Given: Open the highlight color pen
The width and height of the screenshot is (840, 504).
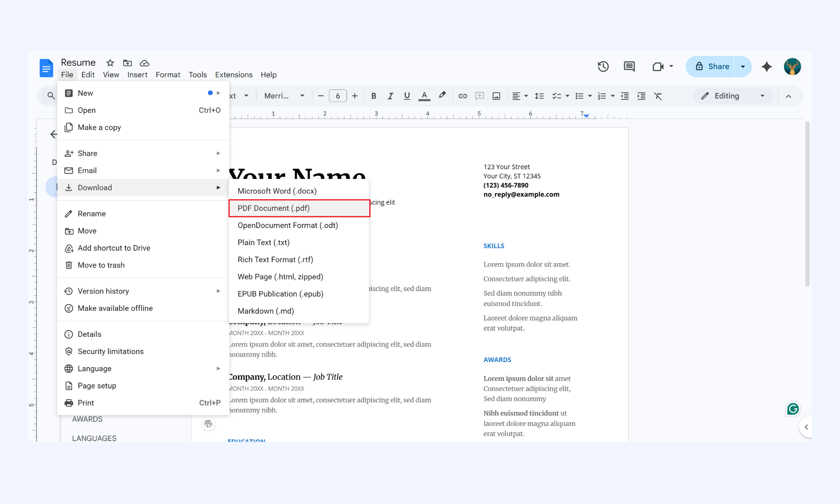Looking at the screenshot, I should click(x=442, y=95).
